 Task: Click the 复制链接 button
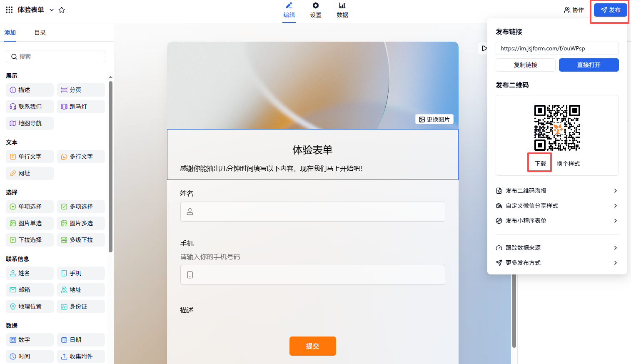525,65
